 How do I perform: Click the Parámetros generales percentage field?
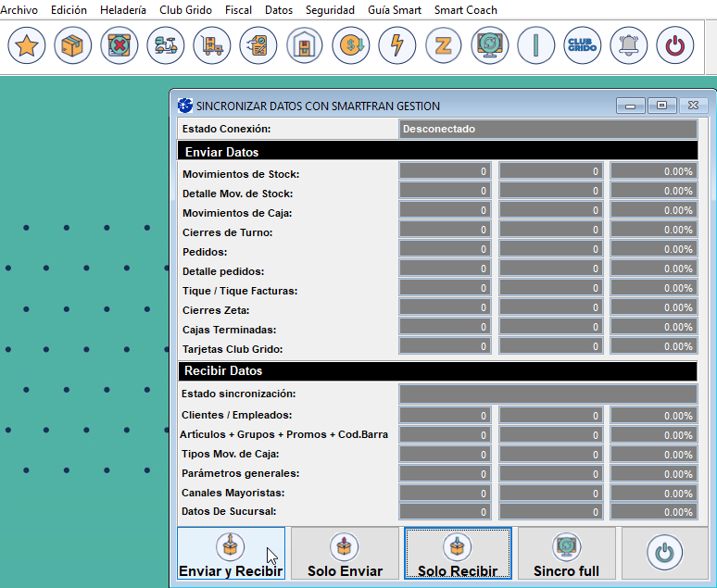click(653, 473)
